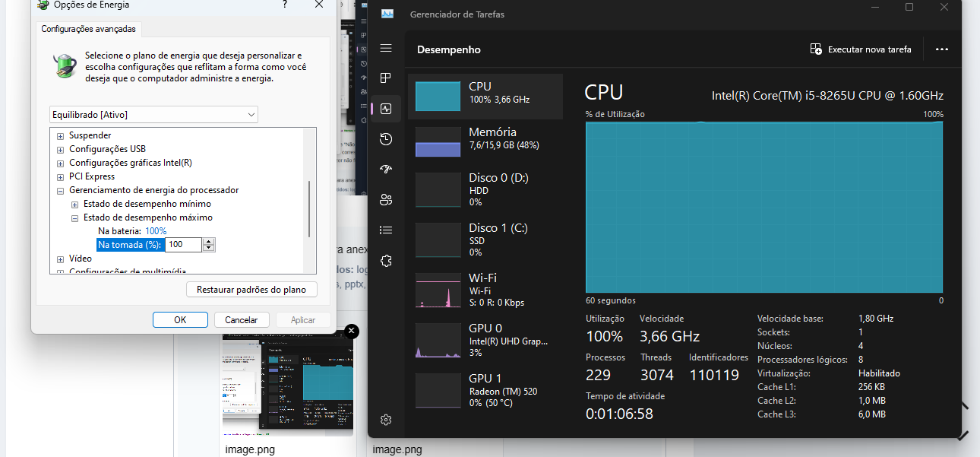Open the Users icon in sidebar
This screenshot has height=457, width=980.
386,200
